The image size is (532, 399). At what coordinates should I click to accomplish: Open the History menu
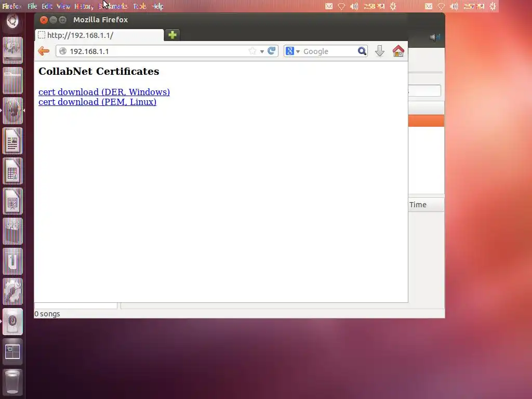[x=84, y=6]
